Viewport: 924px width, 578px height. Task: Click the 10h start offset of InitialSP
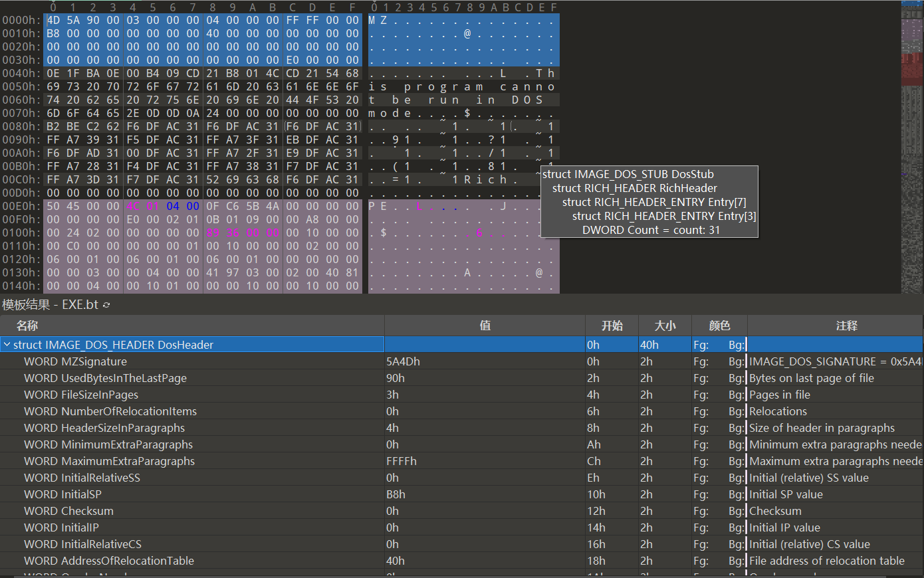click(596, 494)
